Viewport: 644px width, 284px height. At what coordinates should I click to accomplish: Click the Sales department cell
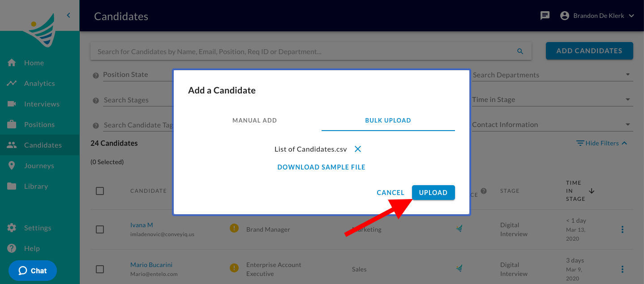(x=359, y=269)
